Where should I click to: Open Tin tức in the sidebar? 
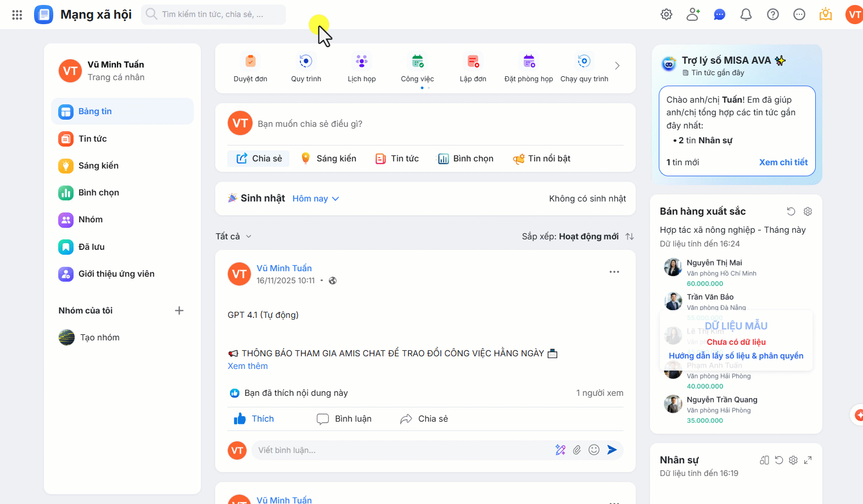click(122, 139)
